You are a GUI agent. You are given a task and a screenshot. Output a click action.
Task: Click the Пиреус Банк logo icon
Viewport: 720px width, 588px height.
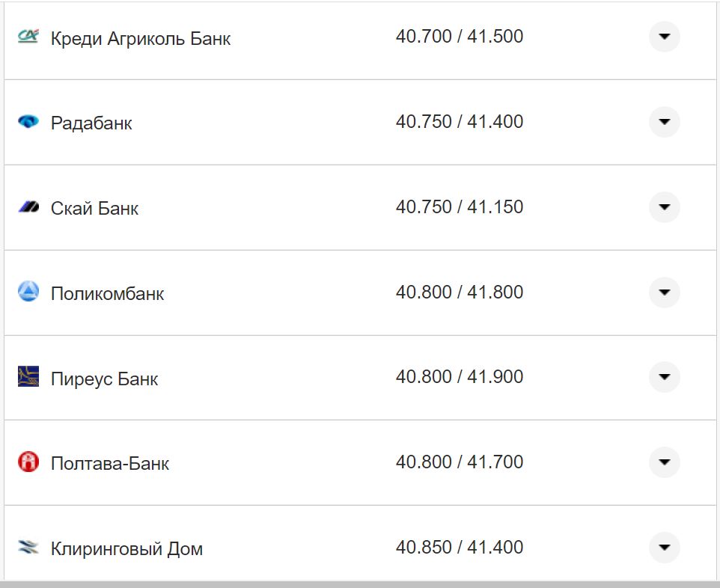point(28,377)
